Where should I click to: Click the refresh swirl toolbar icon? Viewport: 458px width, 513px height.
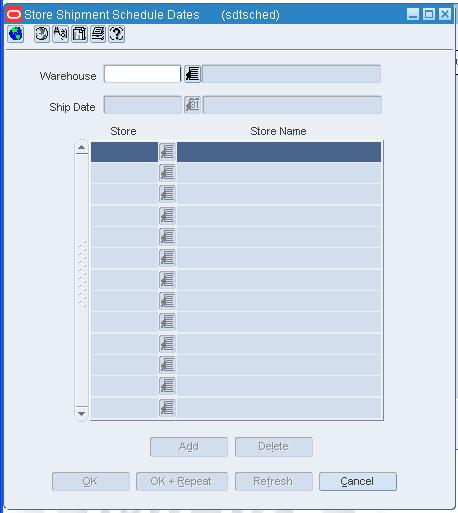click(x=42, y=34)
